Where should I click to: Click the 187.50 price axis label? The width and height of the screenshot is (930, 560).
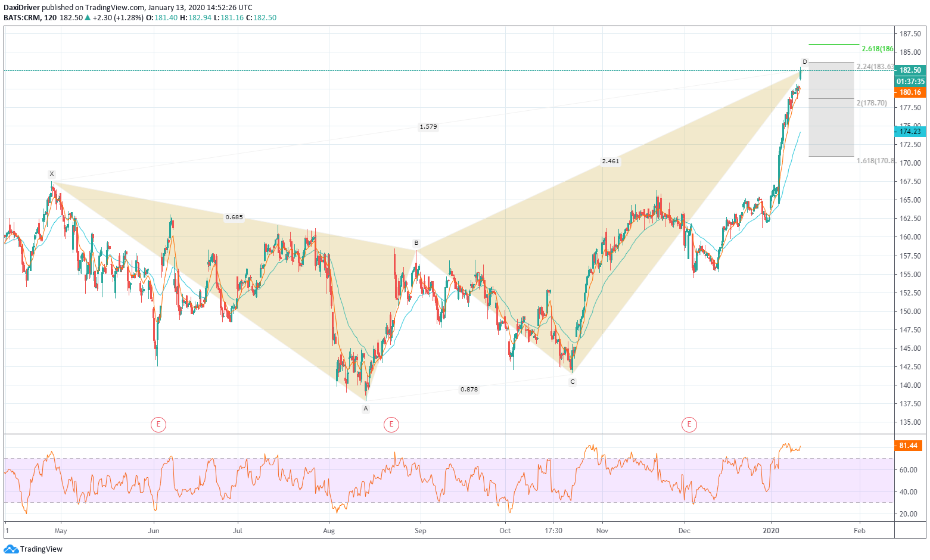(910, 34)
